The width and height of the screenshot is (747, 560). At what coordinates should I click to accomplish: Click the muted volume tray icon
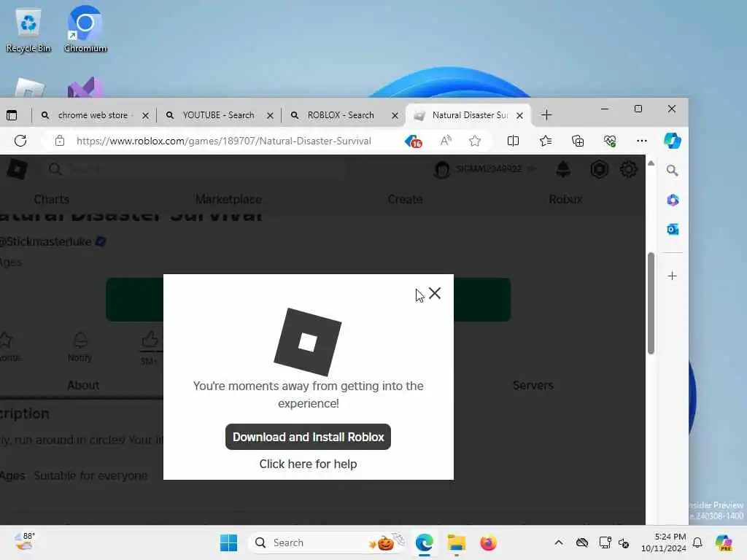coord(624,542)
